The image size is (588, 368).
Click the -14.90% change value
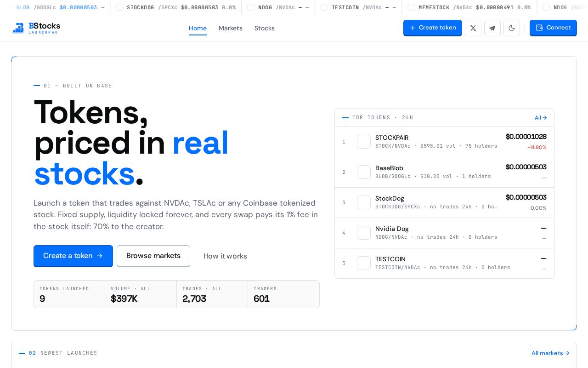click(x=537, y=147)
